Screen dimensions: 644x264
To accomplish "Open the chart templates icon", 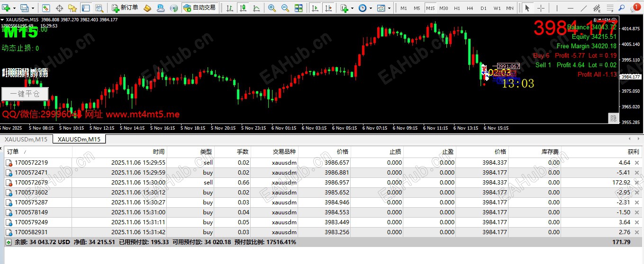I will tap(381, 8).
